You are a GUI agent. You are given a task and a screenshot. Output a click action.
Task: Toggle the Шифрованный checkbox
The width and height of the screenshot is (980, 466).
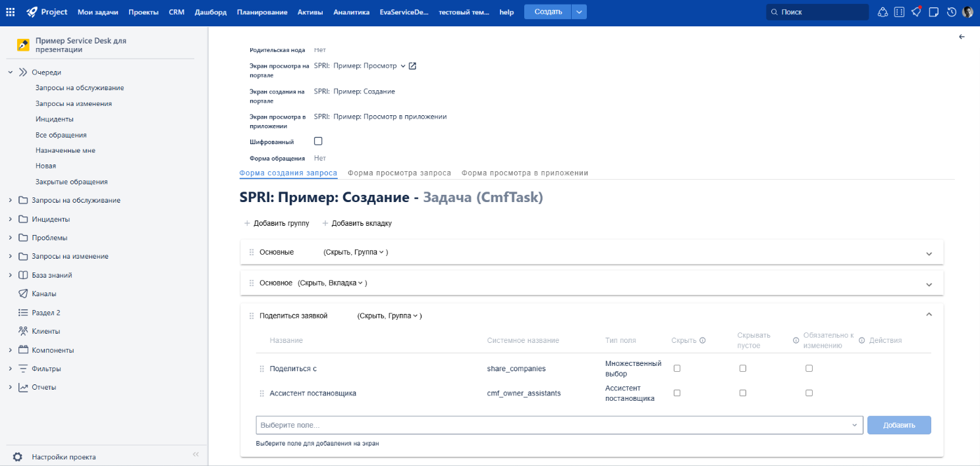click(318, 141)
